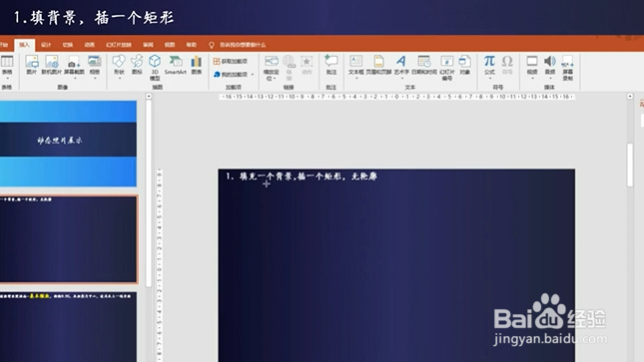Select the thumbnail with yellow highlighted text
Screen dimensions: 644x362
(x=68, y=327)
